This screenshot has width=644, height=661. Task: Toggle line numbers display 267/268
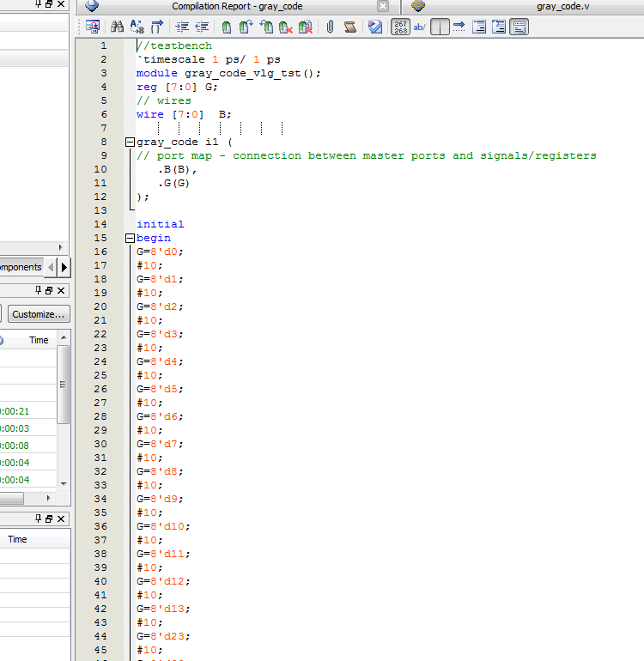tap(400, 27)
